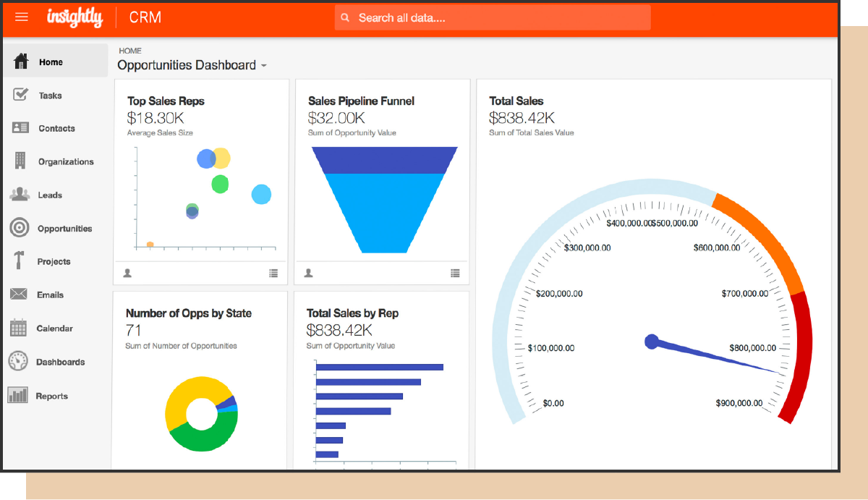Click the Insightly logo
Screen dimensions: 868x500
coord(75,17)
